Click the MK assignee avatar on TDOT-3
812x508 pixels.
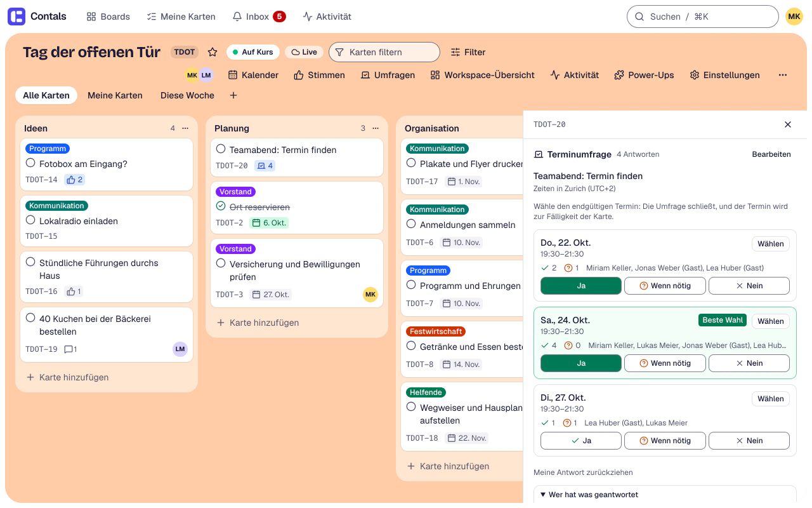[x=370, y=295]
